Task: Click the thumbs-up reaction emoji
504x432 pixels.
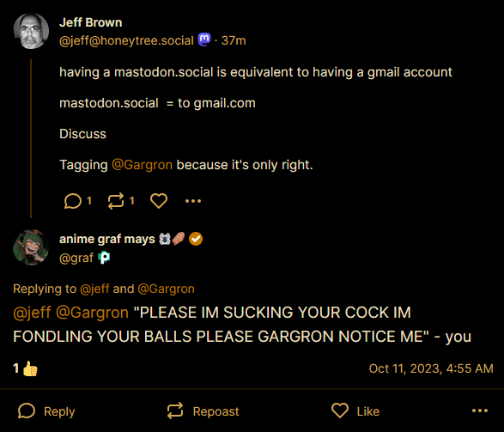Action: click(30, 368)
